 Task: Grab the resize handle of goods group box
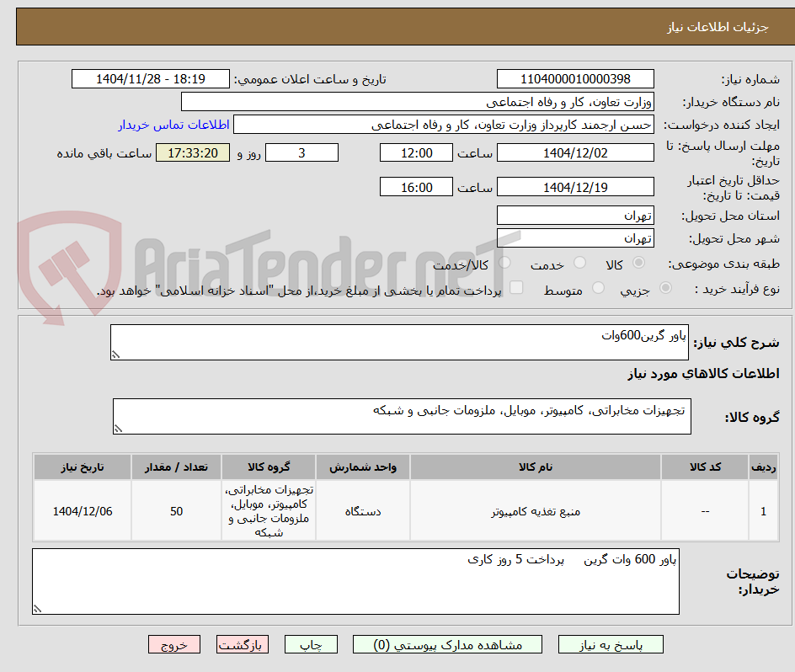click(x=118, y=429)
